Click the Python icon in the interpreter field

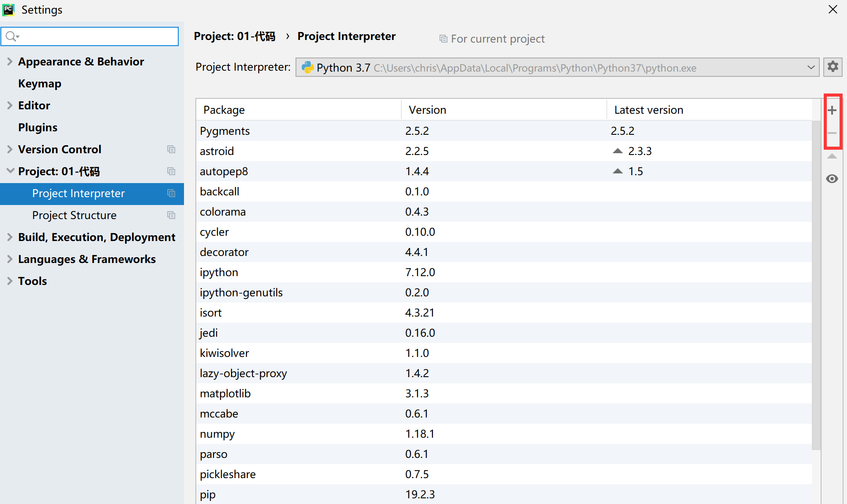308,68
